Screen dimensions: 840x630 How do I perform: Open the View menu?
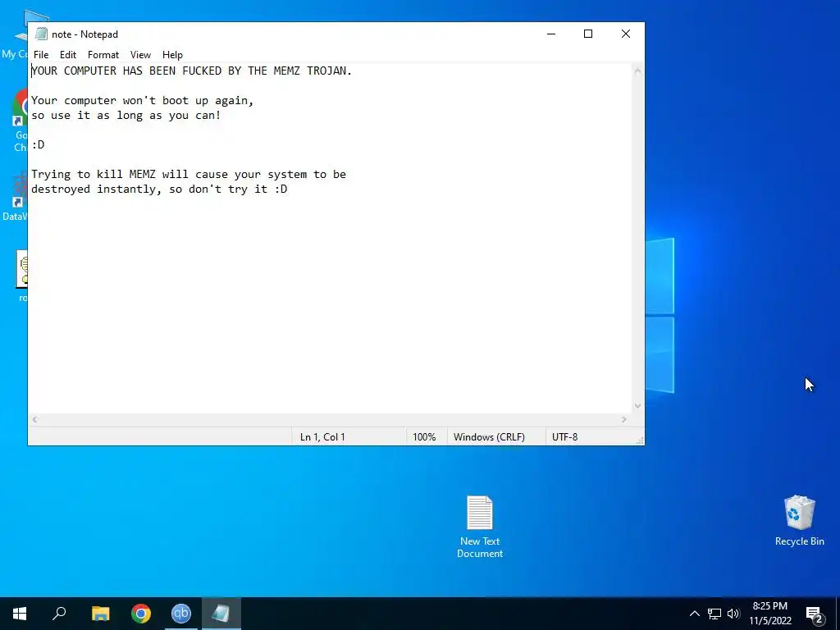pos(140,55)
